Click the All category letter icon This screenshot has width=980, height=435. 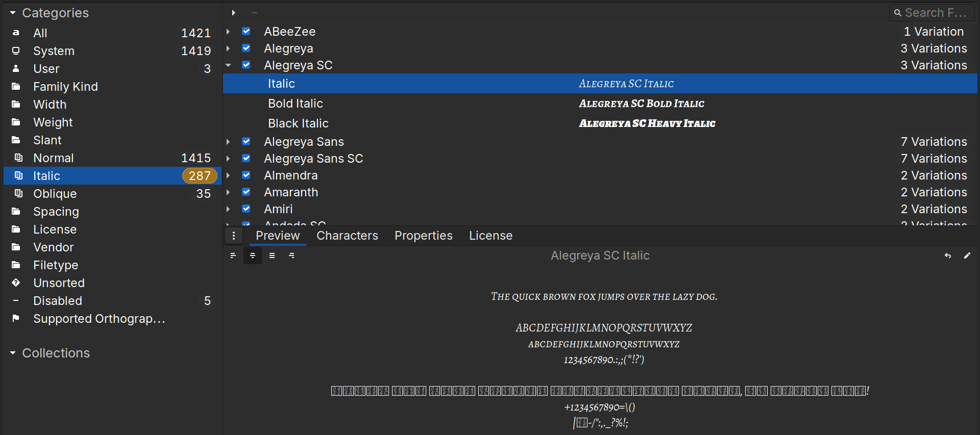pyautogui.click(x=16, y=33)
